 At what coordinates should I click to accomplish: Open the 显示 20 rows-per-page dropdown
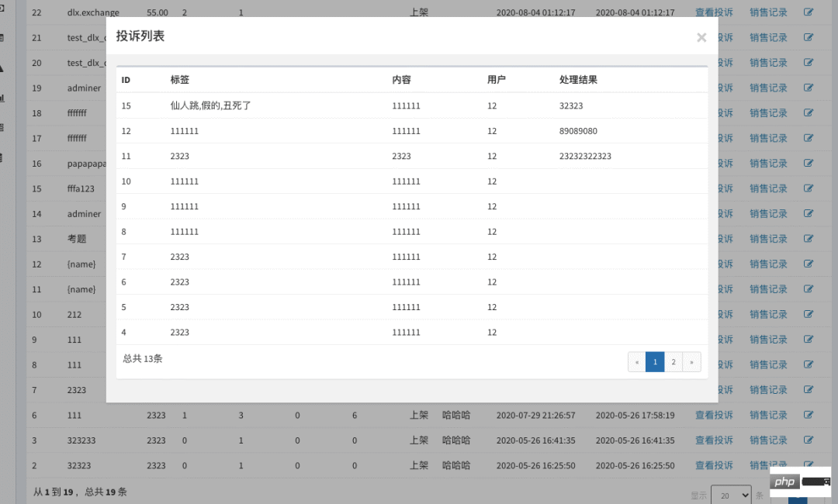coord(731,495)
